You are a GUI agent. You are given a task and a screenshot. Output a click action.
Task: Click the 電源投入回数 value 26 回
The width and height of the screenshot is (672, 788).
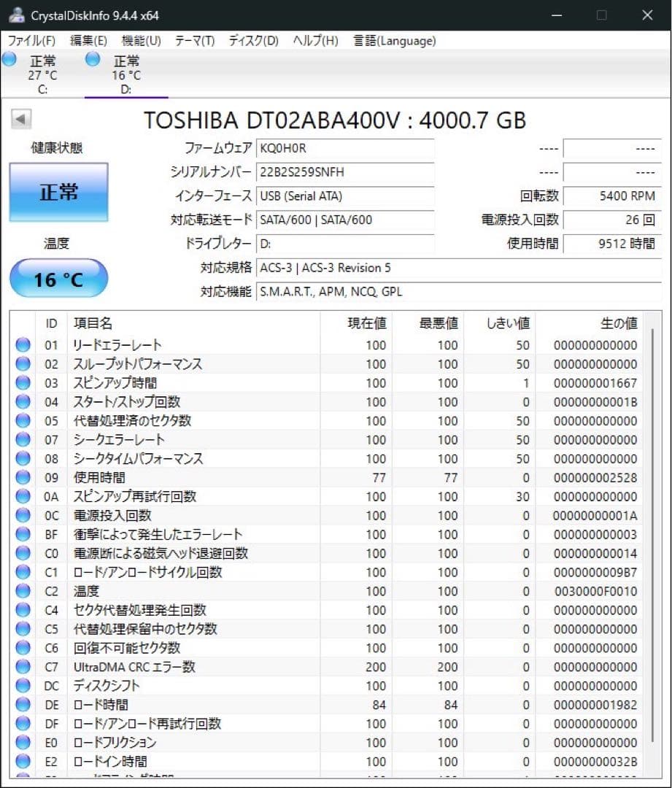coord(612,220)
